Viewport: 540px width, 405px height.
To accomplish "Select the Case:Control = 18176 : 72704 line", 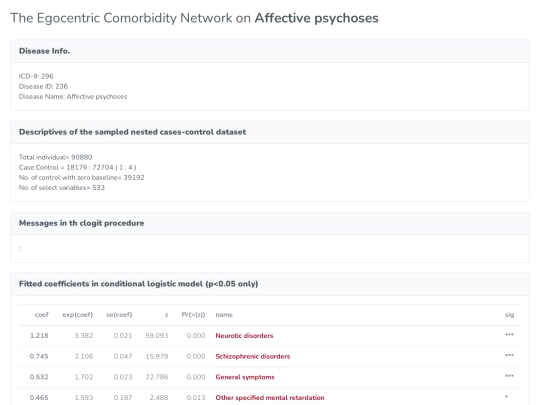I will tap(77, 167).
